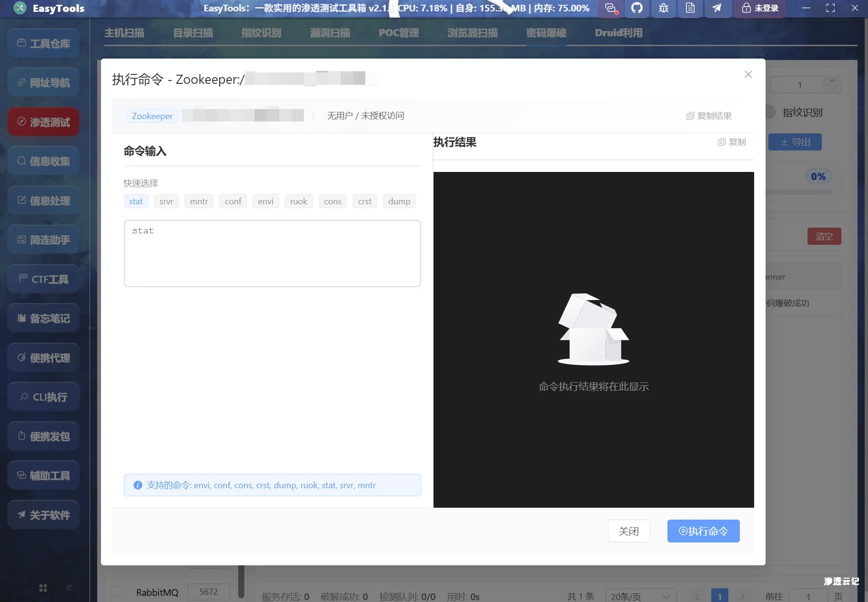Image resolution: width=868 pixels, height=602 pixels.
Task: Switch to the 主机扫描 tab
Action: [x=124, y=32]
